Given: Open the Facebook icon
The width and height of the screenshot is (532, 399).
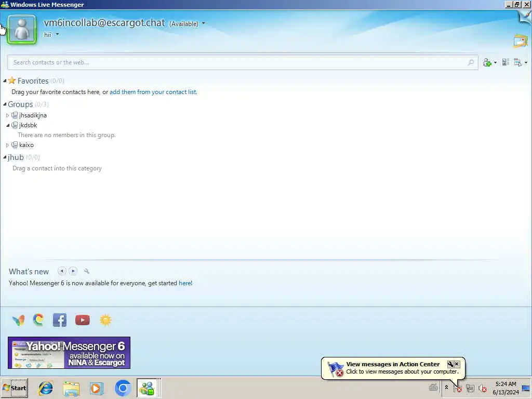Looking at the screenshot, I should point(60,320).
